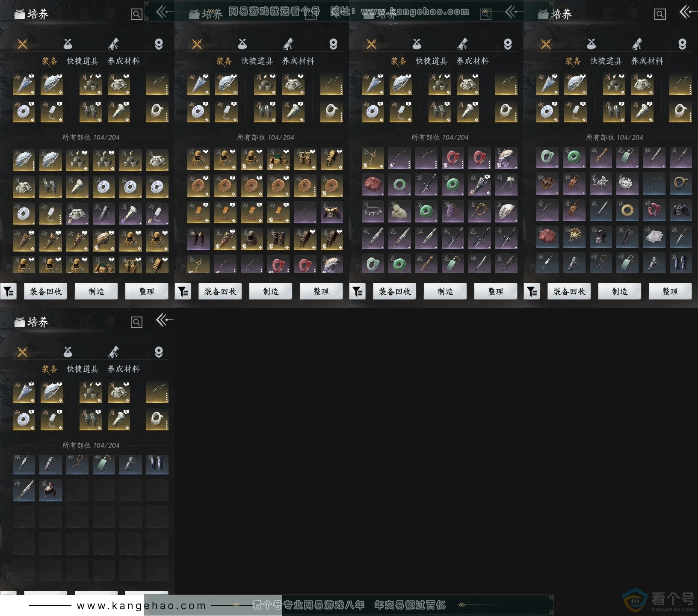The width and height of the screenshot is (698, 616).
Task: Click the back arrow in the fourth panel header
Action: point(687,12)
